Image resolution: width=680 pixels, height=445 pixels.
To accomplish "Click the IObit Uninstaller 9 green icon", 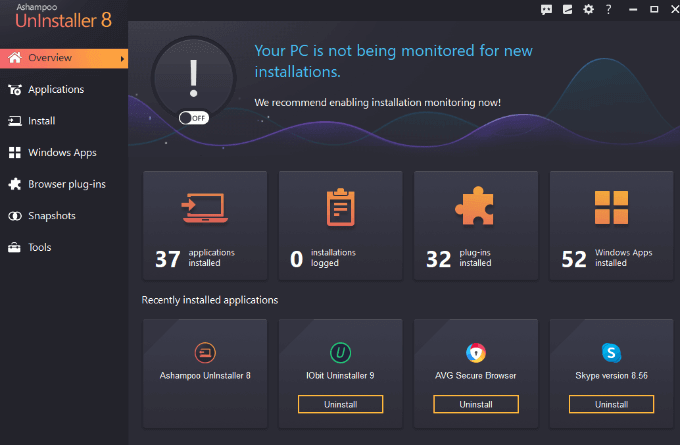I will click(340, 353).
